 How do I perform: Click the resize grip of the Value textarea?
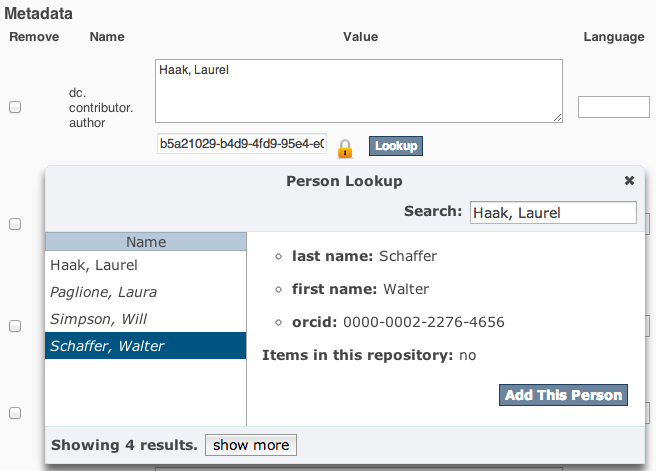pos(557,117)
